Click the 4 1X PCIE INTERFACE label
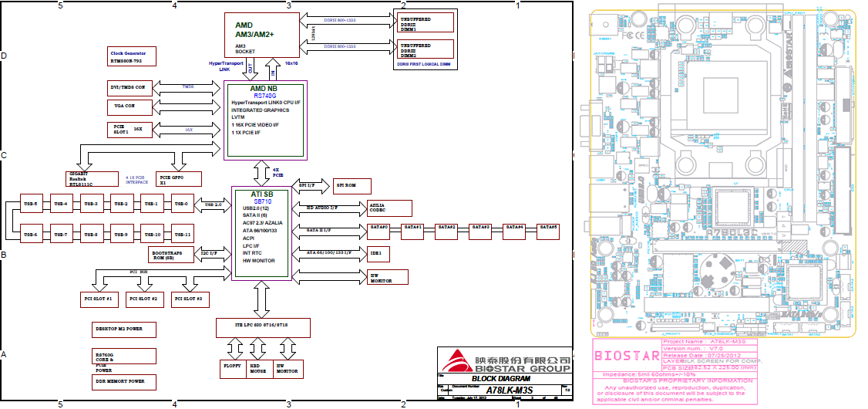The image size is (868, 409). [136, 179]
